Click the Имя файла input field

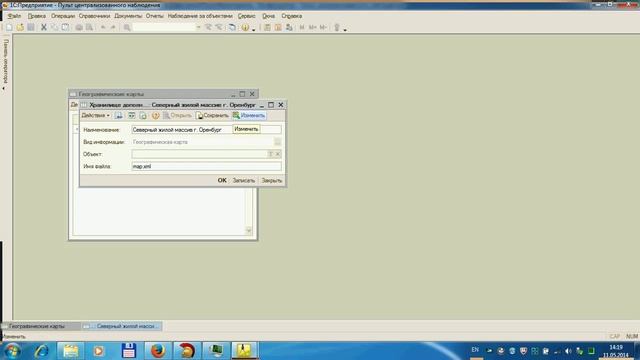tap(207, 167)
